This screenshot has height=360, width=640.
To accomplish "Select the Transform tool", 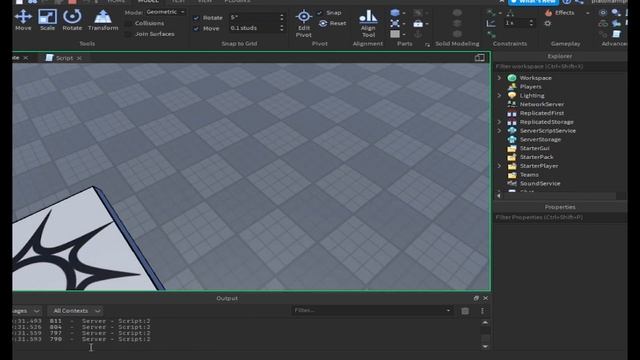I will click(103, 20).
